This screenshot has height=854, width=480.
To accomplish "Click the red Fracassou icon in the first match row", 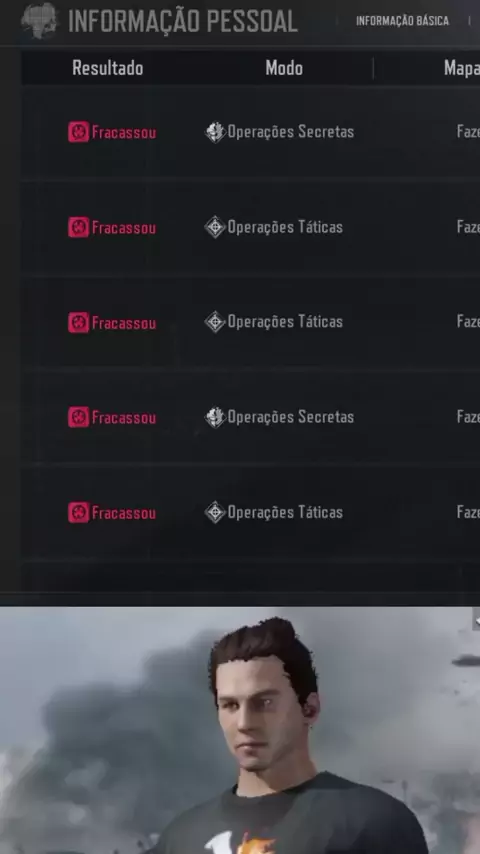I will (78, 132).
